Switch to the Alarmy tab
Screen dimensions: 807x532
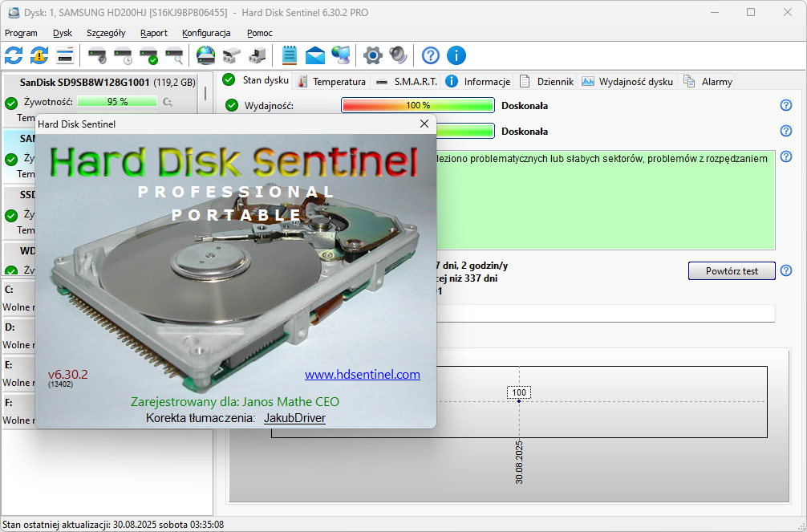point(708,81)
